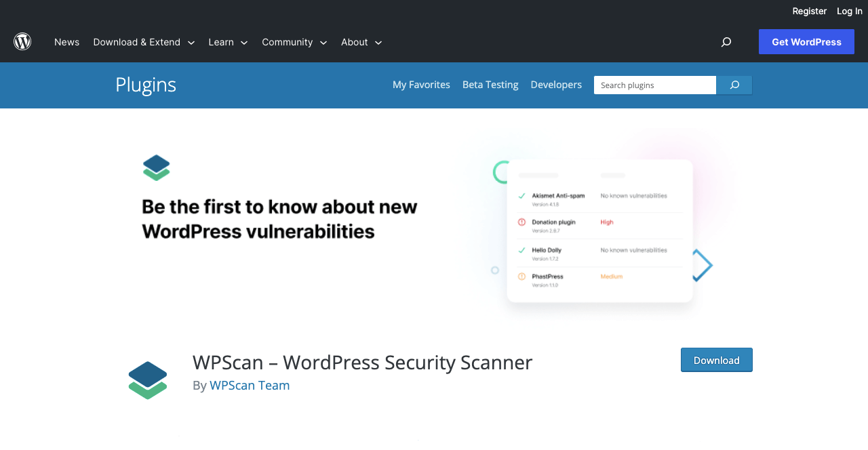Expand the Community menu
This screenshot has height=450, width=868.
tap(294, 42)
